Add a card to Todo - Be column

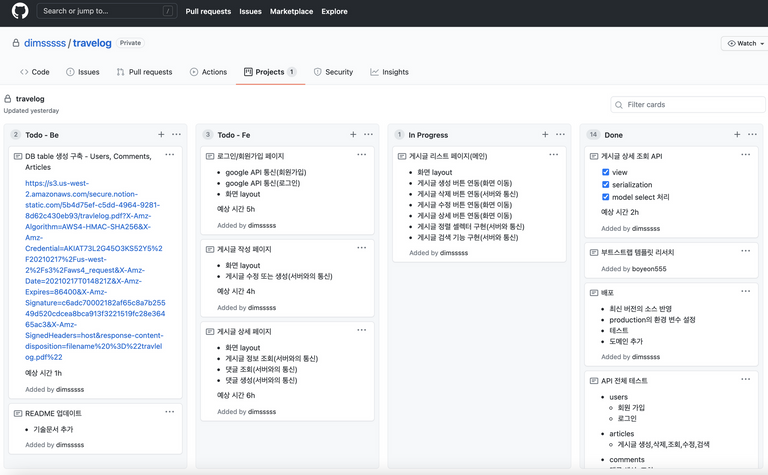pyautogui.click(x=161, y=134)
